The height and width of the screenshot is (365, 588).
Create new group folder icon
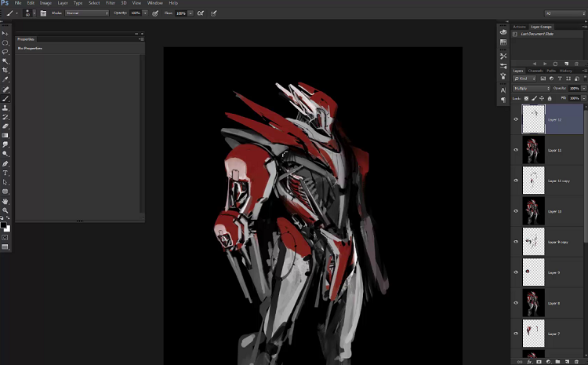point(557,362)
